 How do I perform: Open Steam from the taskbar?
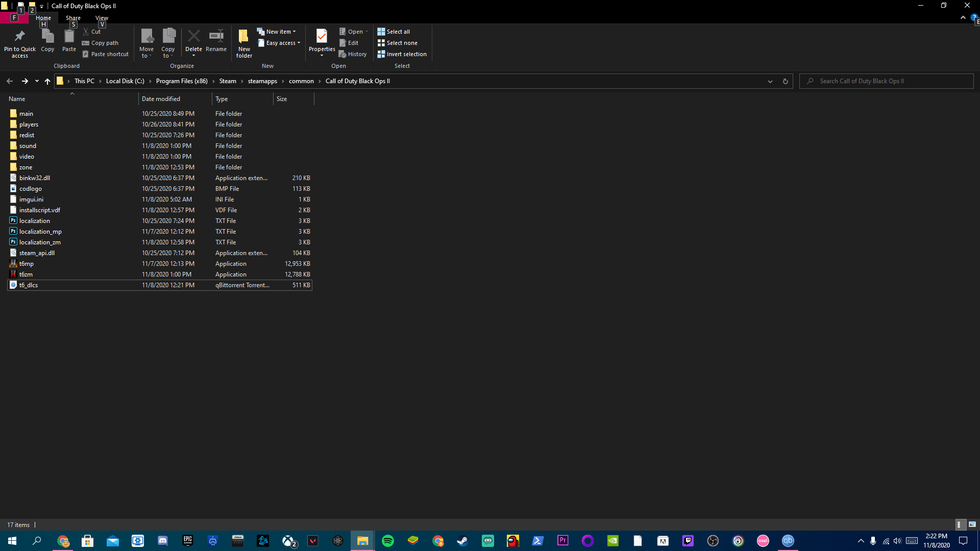tap(463, 541)
